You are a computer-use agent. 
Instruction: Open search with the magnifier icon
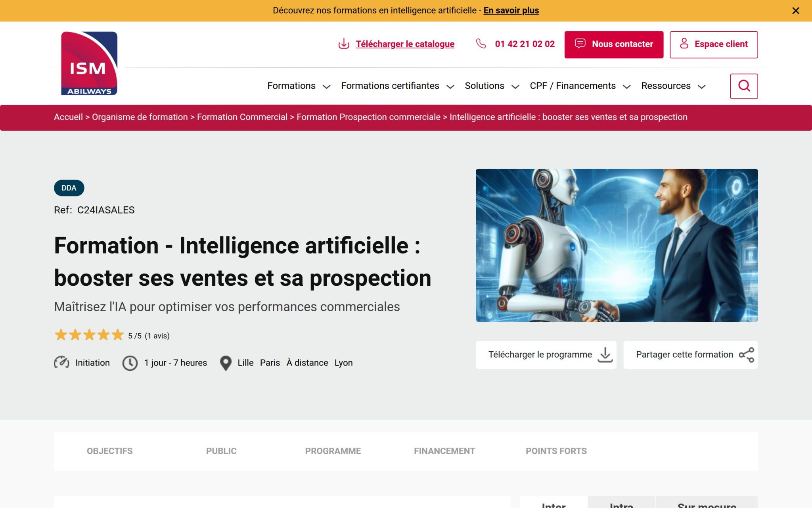[744, 86]
